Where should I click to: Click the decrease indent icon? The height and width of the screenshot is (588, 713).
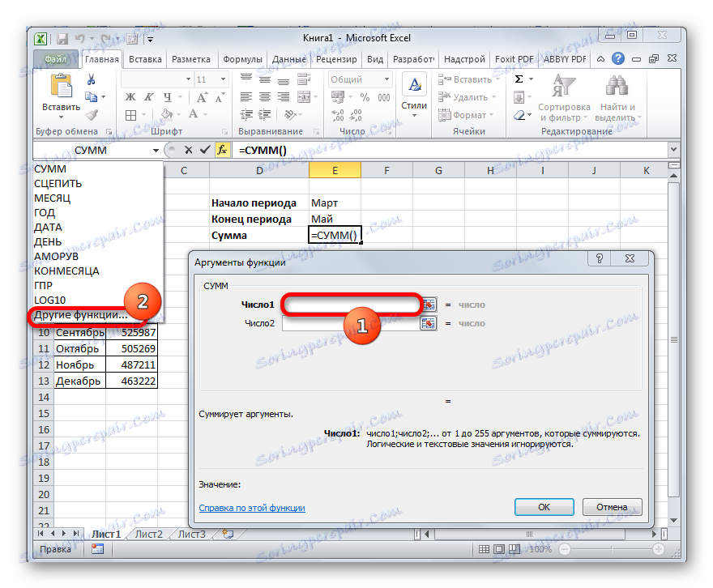pyautogui.click(x=246, y=114)
